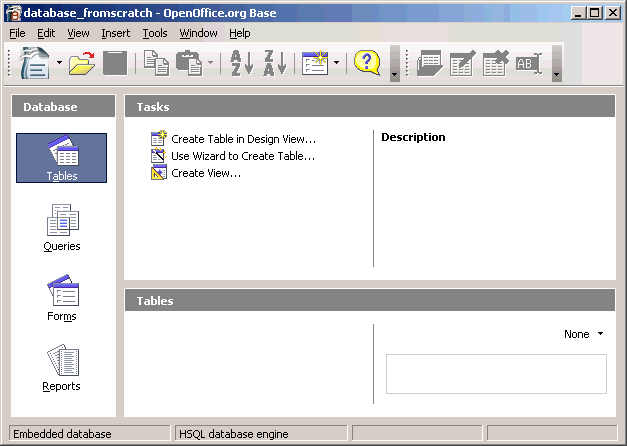Viewport: 627px width, 446px height.
Task: Click the Copy toolbar icon
Action: [x=156, y=63]
